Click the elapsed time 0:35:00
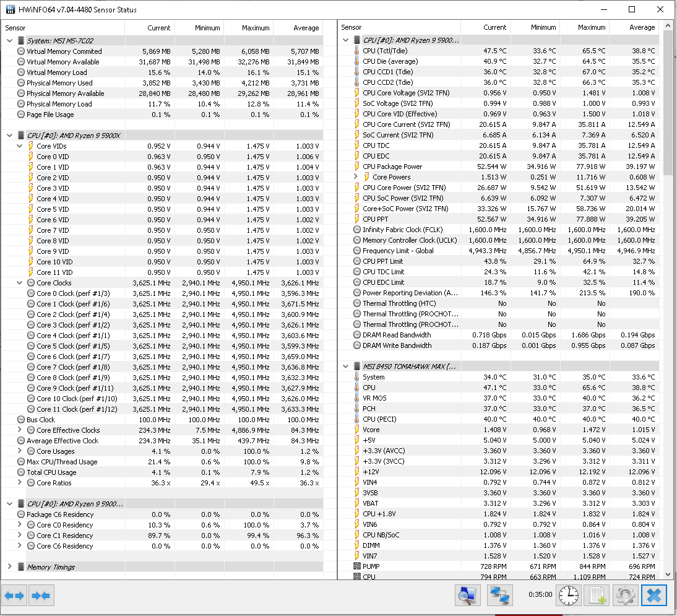The image size is (677, 616). pos(540,594)
